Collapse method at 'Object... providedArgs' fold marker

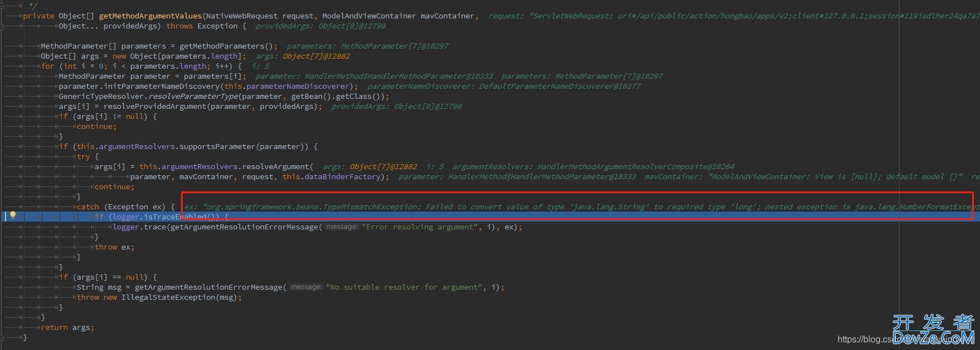tap(2, 26)
